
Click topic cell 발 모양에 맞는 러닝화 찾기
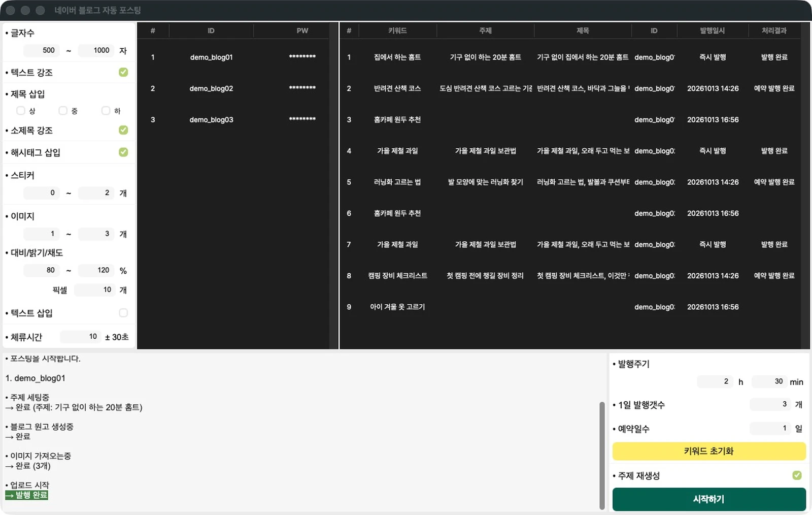tap(485, 182)
